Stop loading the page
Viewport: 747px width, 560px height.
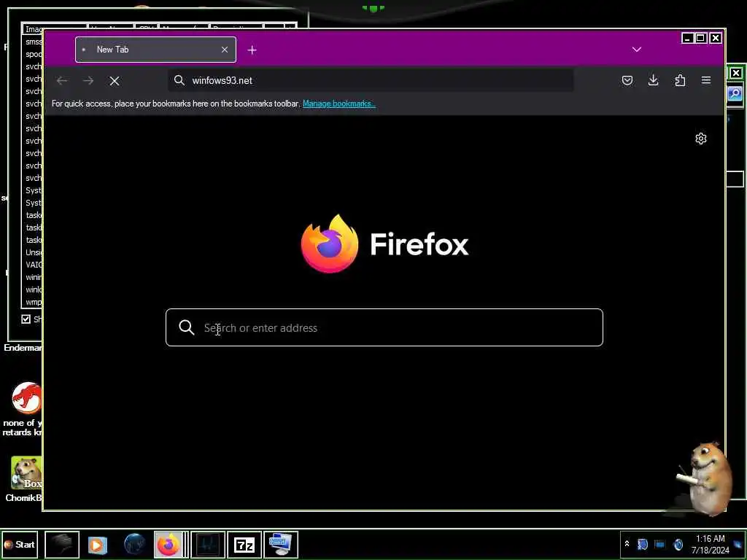[x=115, y=81]
